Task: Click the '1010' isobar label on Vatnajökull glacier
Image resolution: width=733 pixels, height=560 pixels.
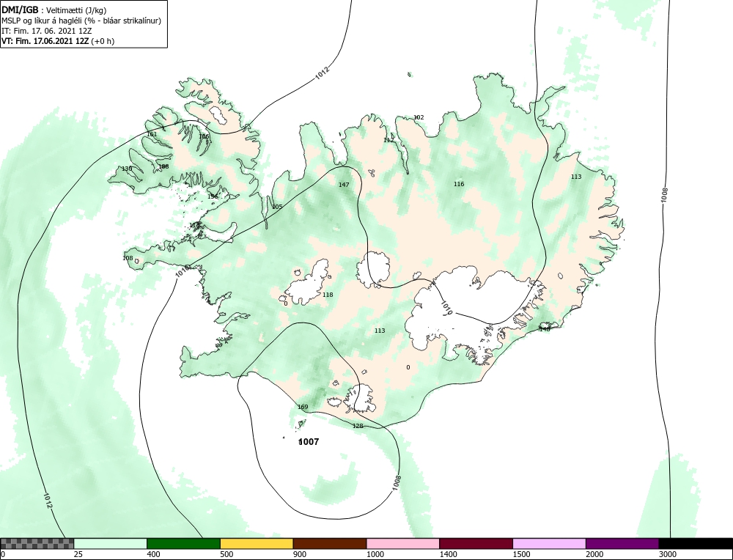Action: (x=447, y=308)
